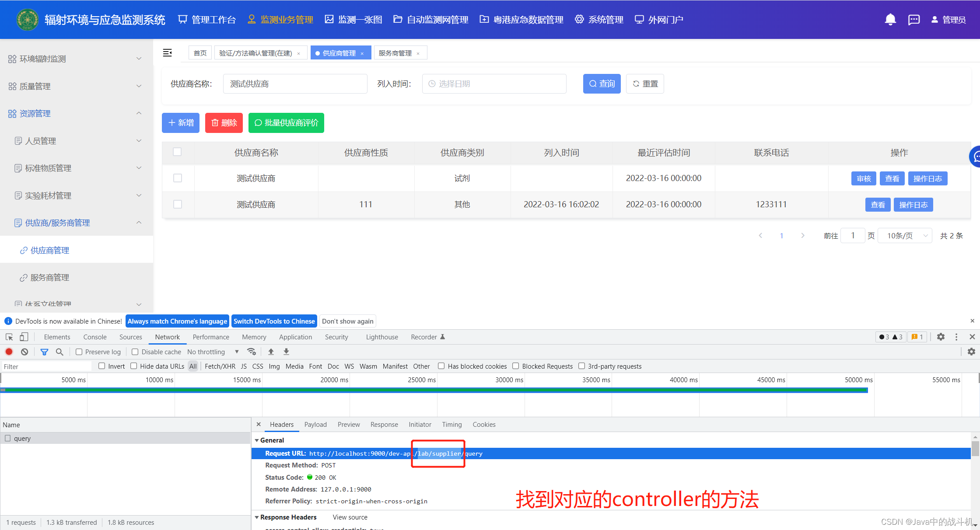
Task: Open the 10条/页 page size dropdown
Action: pos(905,236)
